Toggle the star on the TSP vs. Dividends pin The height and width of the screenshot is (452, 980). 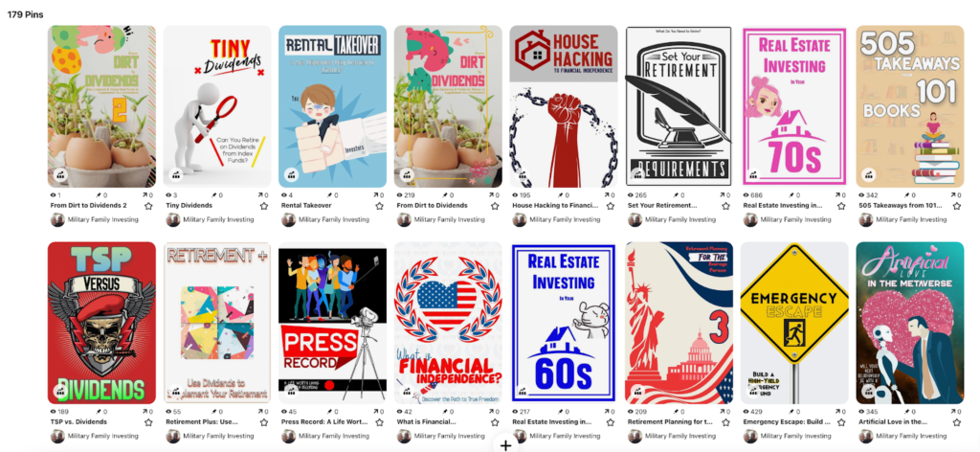coord(148,422)
